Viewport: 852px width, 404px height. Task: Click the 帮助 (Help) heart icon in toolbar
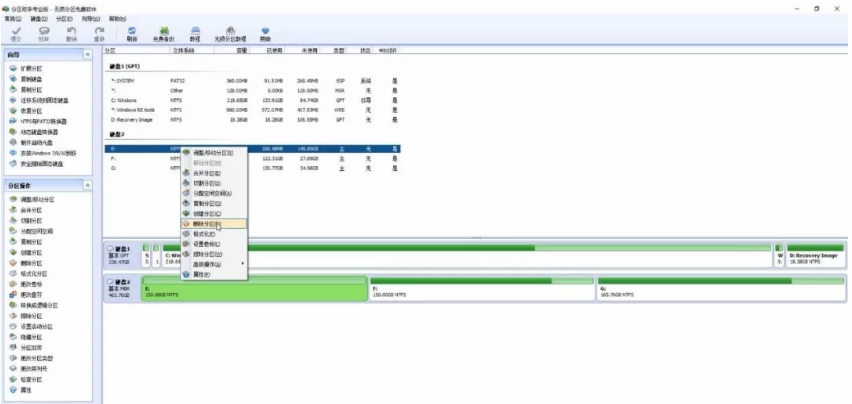click(x=265, y=33)
